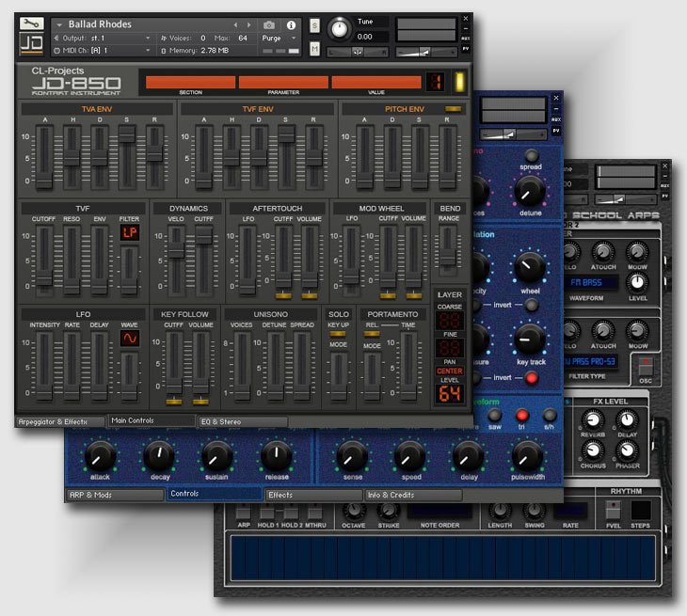The image size is (687, 616).
Task: Select the previous instrument arrow
Action: [x=235, y=24]
